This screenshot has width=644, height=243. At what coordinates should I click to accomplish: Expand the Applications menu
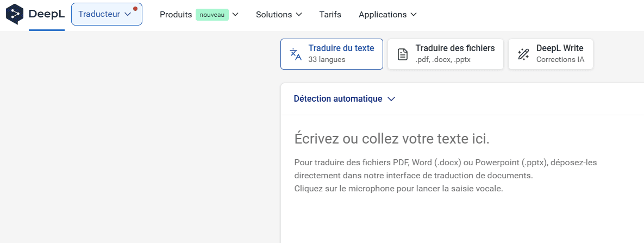(387, 14)
